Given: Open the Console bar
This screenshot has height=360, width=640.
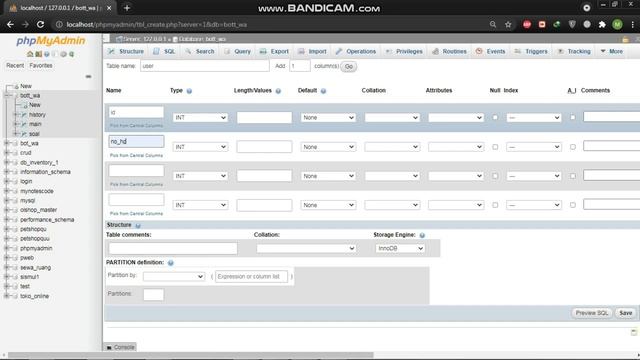Looking at the screenshot, I should pyautogui.click(x=120, y=347).
